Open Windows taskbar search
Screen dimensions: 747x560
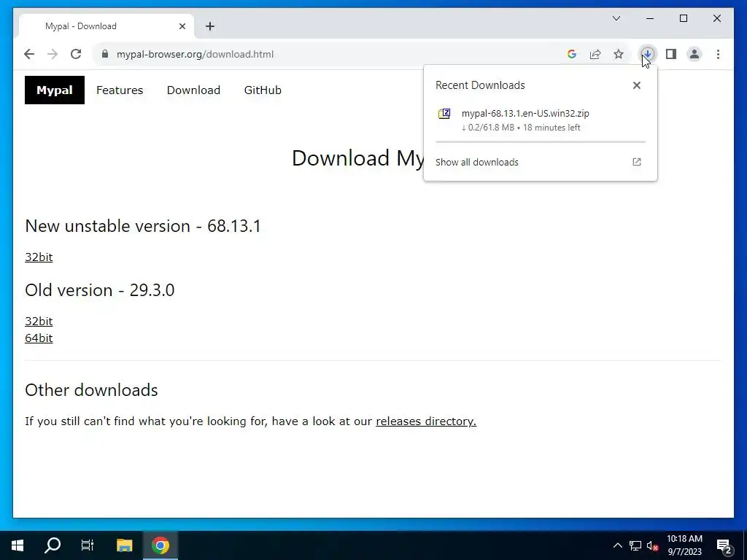coord(53,545)
